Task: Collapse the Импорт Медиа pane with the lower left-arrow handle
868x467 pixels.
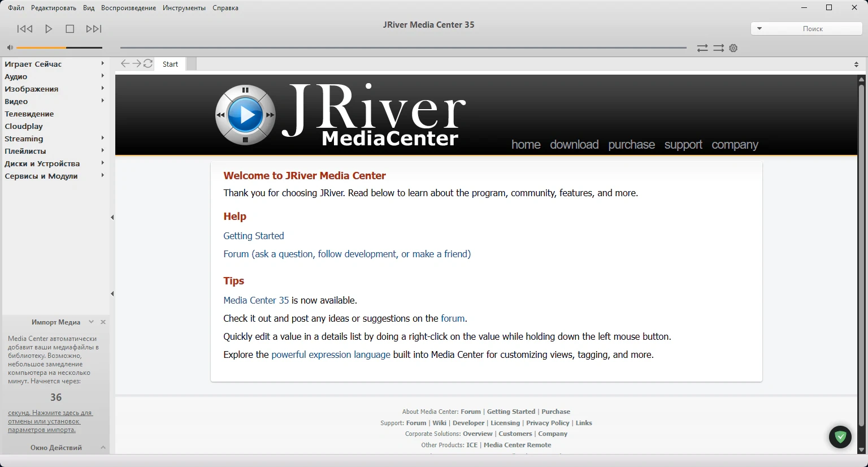Action: (112, 294)
